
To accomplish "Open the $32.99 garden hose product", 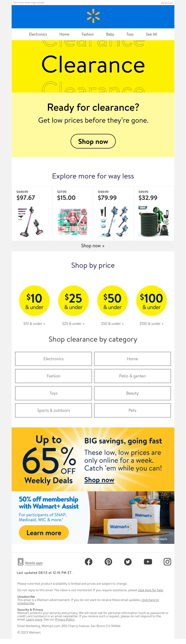I will click(x=154, y=214).
